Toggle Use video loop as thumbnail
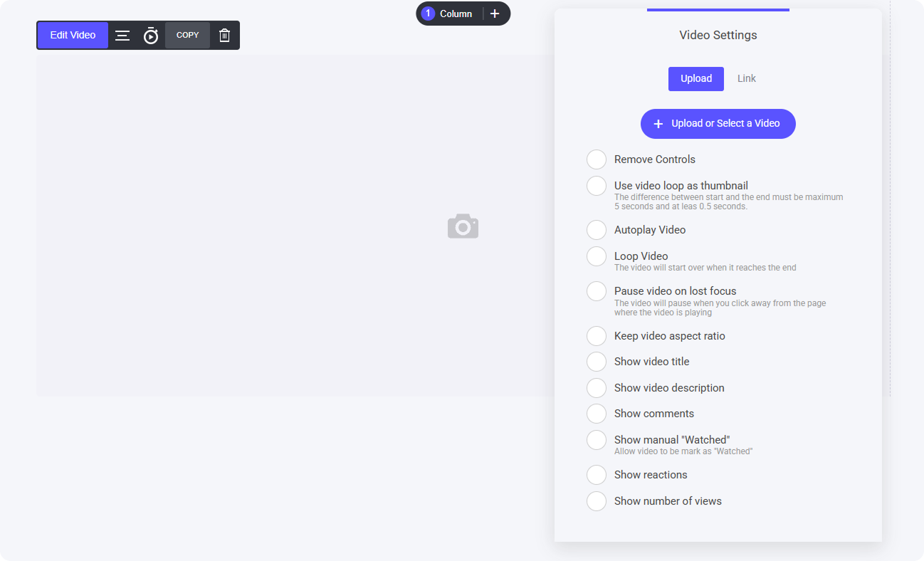The image size is (924, 561). 597,186
